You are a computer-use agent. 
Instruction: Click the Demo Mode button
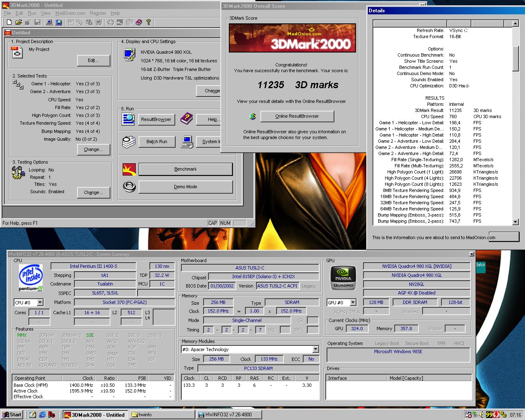(185, 187)
